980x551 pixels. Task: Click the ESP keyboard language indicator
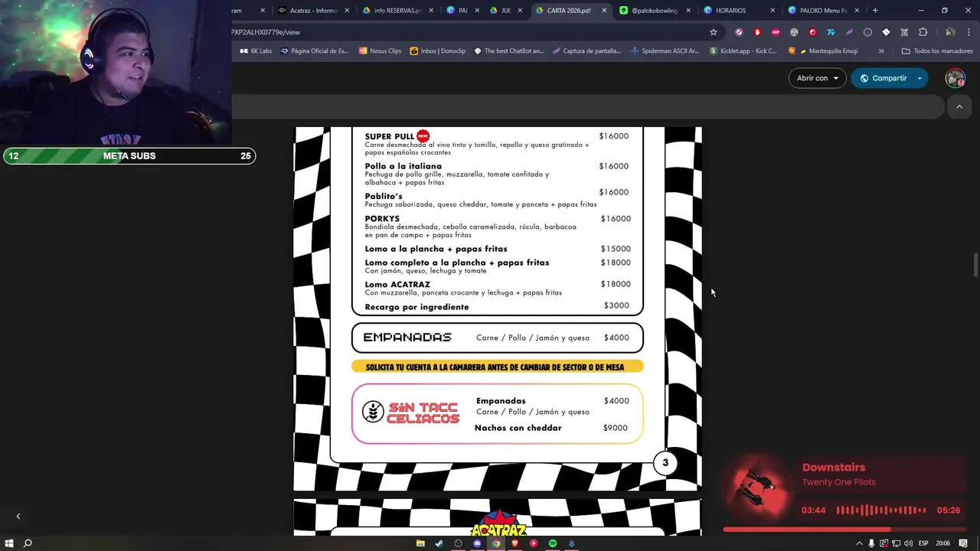click(x=923, y=543)
